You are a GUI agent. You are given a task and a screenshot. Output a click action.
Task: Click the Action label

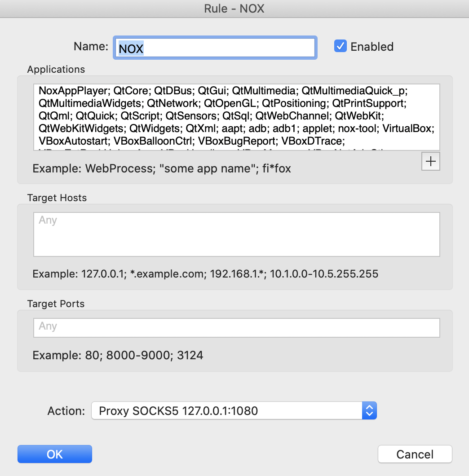pyautogui.click(x=66, y=411)
